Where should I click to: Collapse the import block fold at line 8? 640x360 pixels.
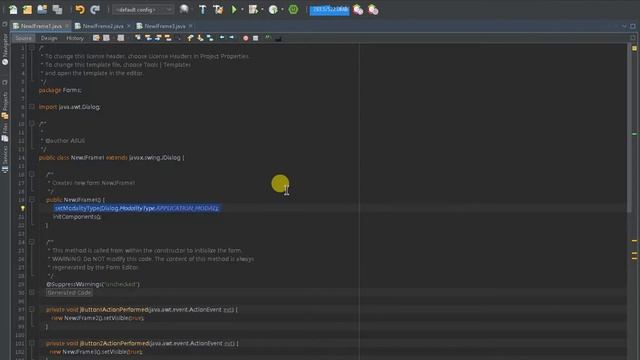coord(31,107)
